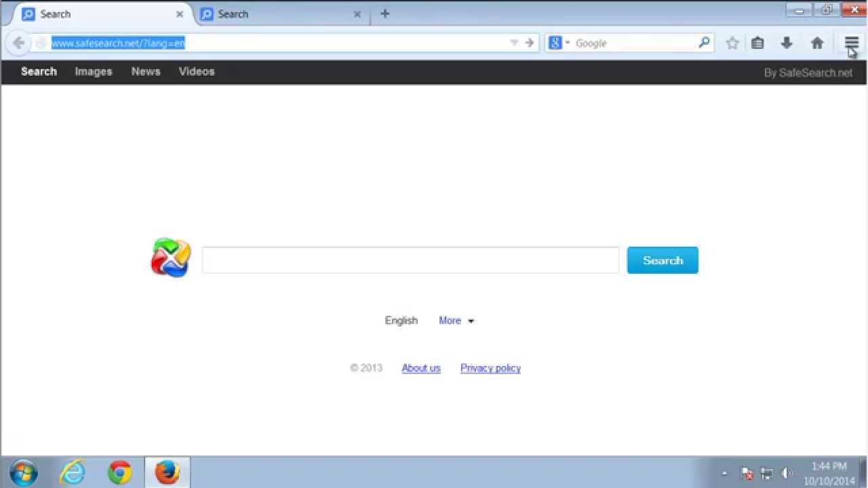
Task: Switch to the second Search tab
Action: (281, 14)
